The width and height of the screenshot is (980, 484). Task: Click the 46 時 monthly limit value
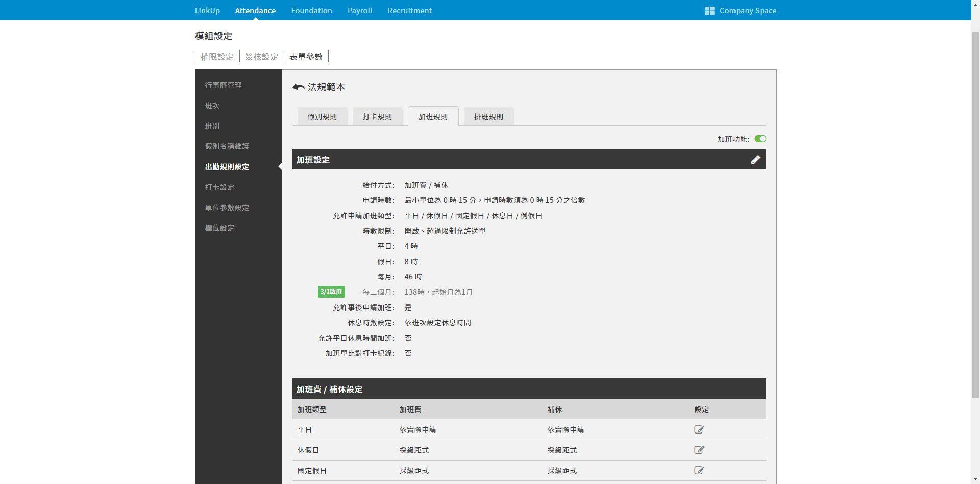pyautogui.click(x=413, y=277)
